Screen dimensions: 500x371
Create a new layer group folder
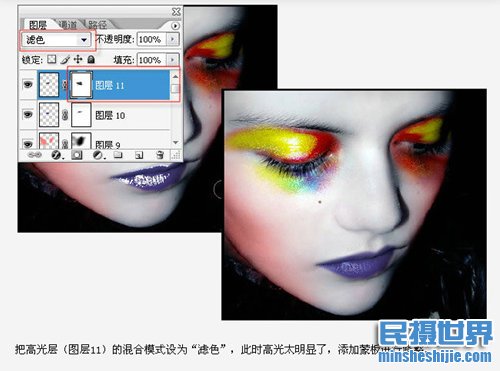pyautogui.click(x=118, y=155)
